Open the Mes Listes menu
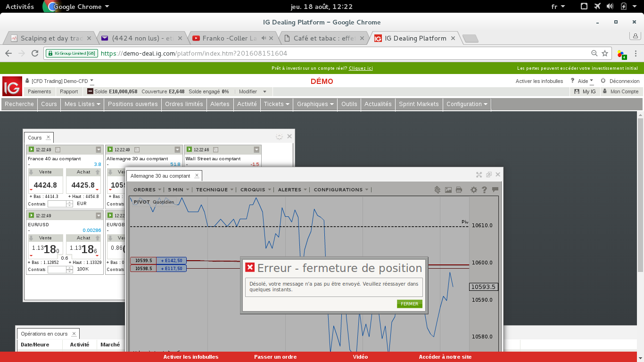644x362 pixels. [x=83, y=104]
